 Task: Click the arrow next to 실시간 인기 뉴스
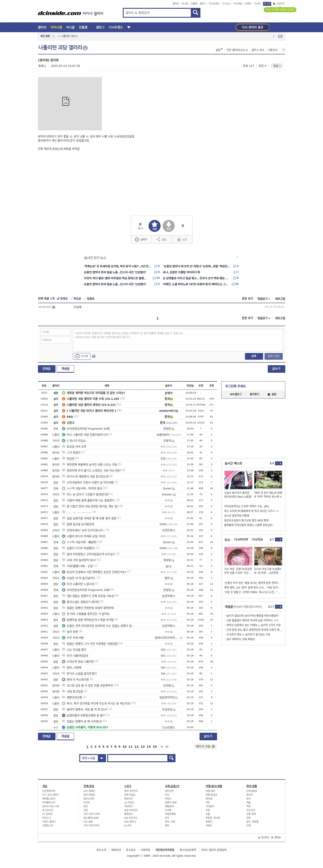(237, 257)
